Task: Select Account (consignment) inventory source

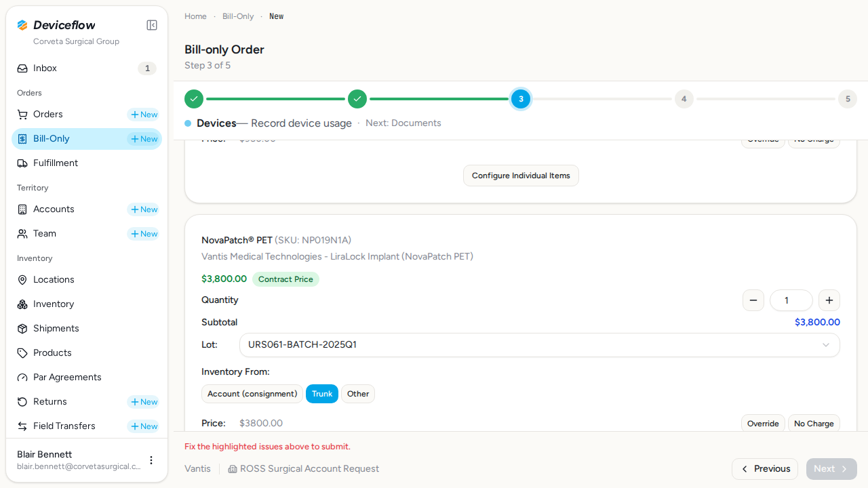Action: click(252, 394)
